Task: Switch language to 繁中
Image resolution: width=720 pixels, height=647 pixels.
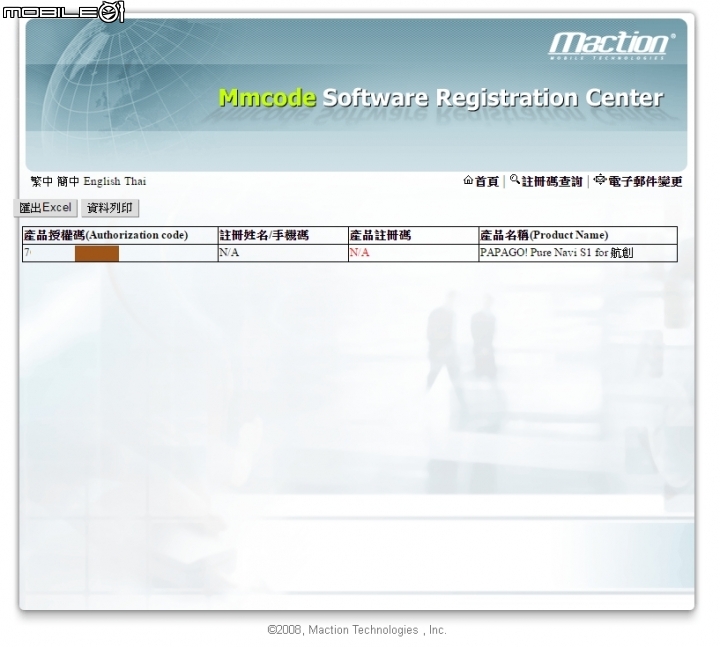Action: tap(42, 181)
